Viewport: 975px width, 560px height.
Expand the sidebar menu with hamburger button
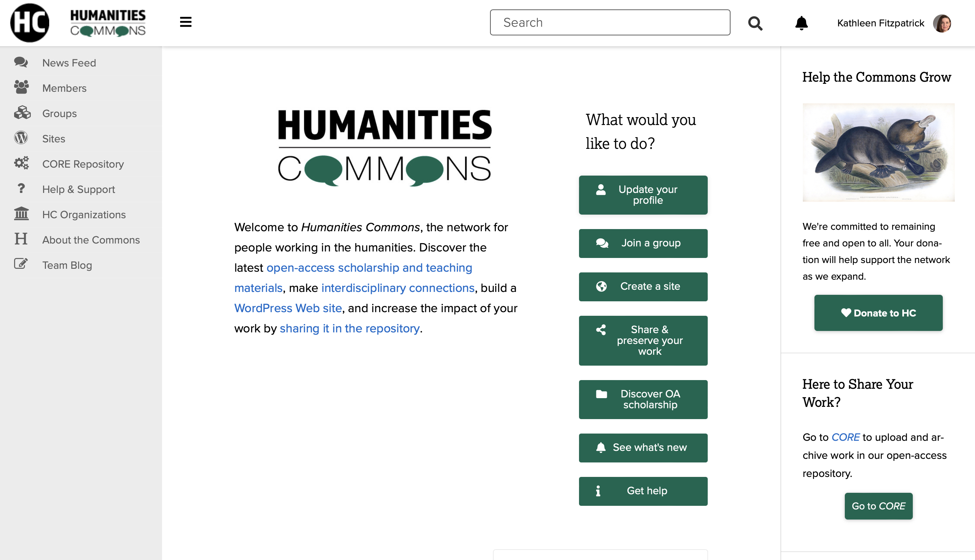click(x=185, y=22)
